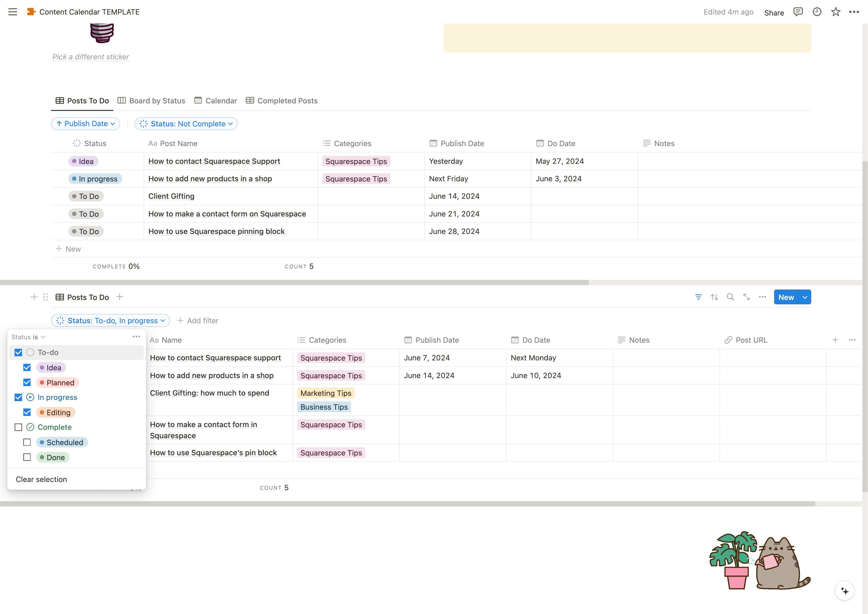Switch to the Calendar view tab
Viewport: 868px width, 614px height.
click(x=216, y=101)
